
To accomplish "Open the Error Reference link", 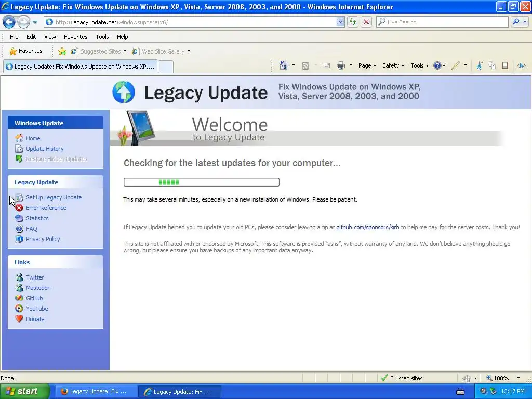I will point(46,208).
